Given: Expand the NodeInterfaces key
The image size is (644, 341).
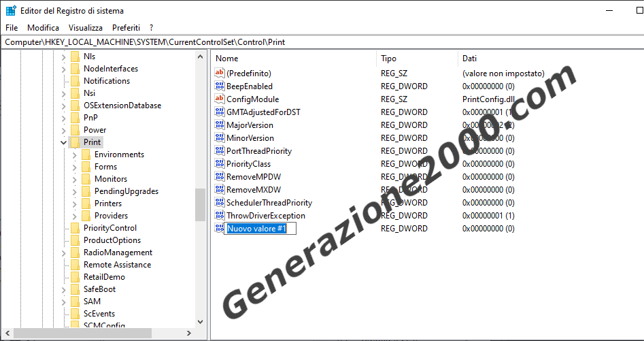Looking at the screenshot, I should [x=64, y=69].
